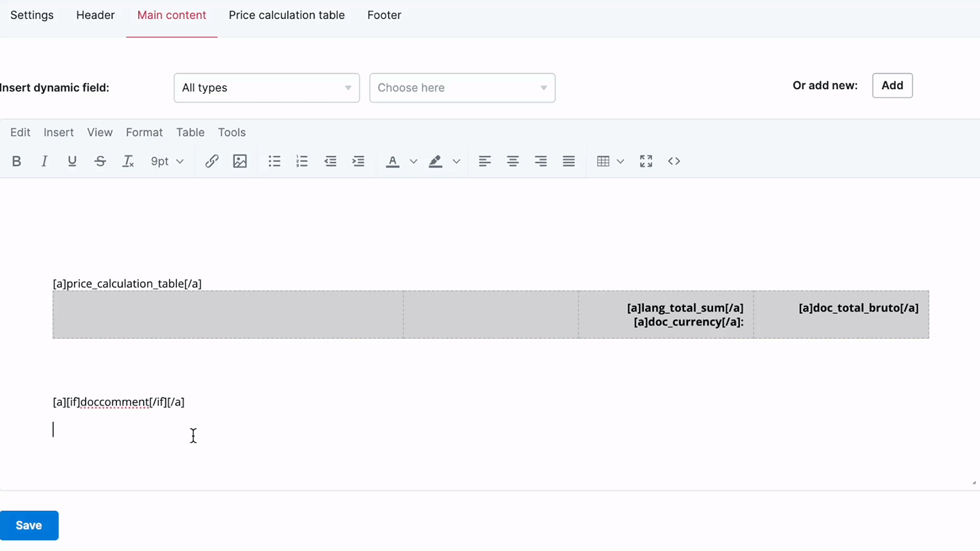Image resolution: width=980 pixels, height=551 pixels.
Task: Apply strikethrough formatting
Action: [x=100, y=161]
